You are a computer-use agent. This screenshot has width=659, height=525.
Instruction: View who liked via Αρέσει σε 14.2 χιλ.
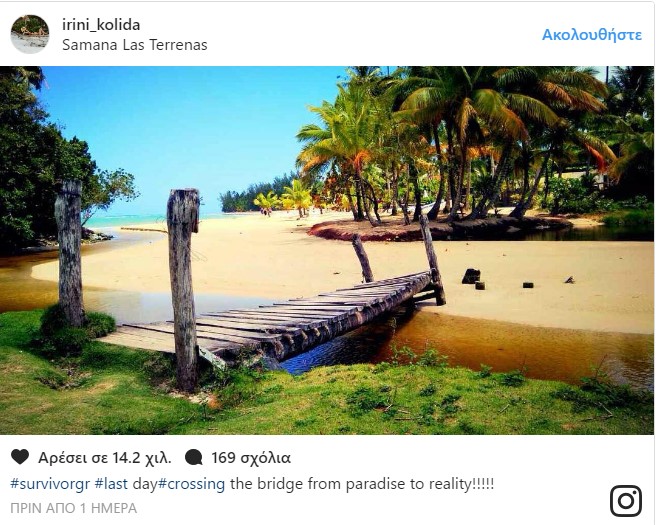pos(105,458)
